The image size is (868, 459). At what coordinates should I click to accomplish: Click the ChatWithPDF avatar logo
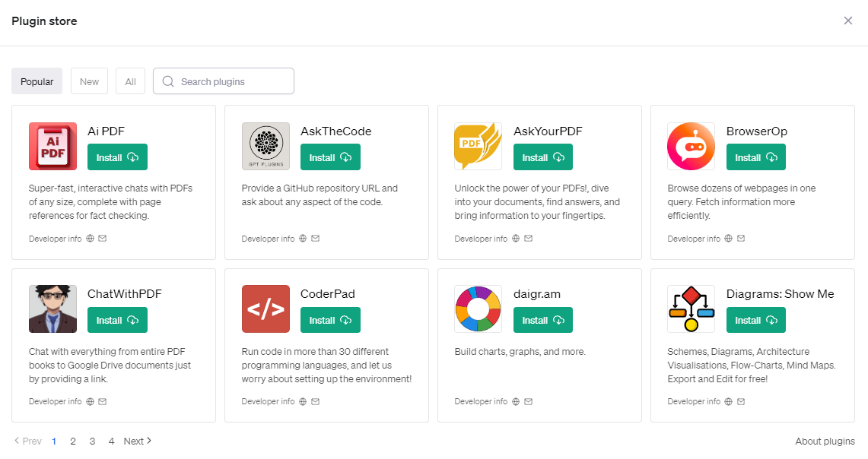(x=52, y=309)
